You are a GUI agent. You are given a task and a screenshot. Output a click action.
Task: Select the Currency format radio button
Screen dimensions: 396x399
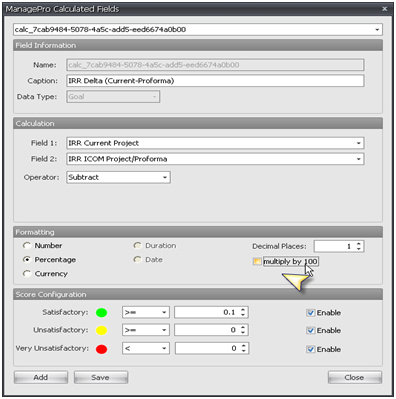point(27,274)
